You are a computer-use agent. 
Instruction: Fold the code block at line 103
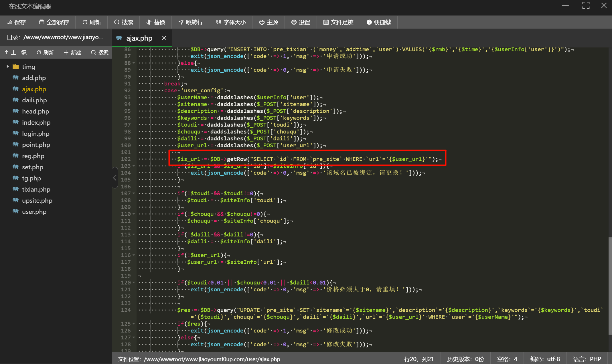coord(134,166)
